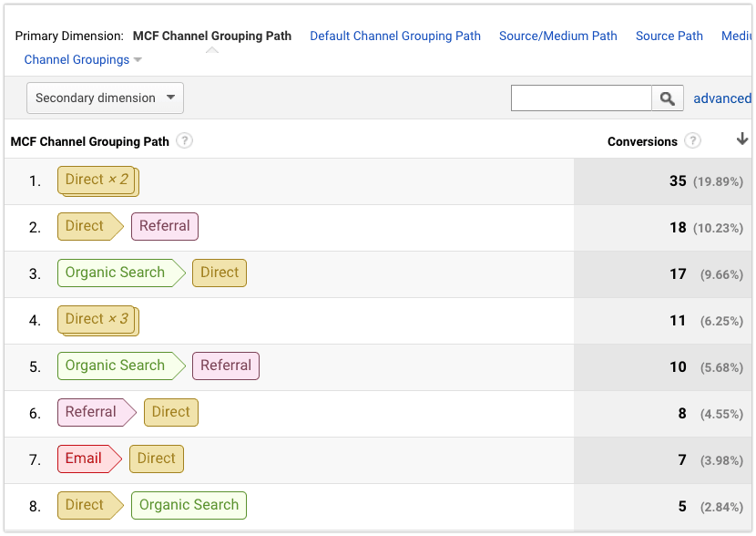Open help for MCF Channel Grouping Path
Screen dimensions: 756x536
click(x=184, y=141)
